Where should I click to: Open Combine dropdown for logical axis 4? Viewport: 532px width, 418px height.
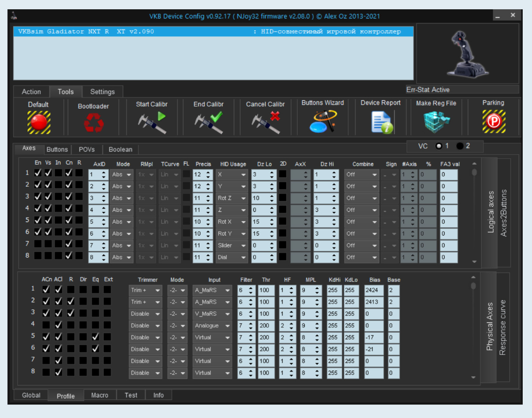pyautogui.click(x=361, y=210)
